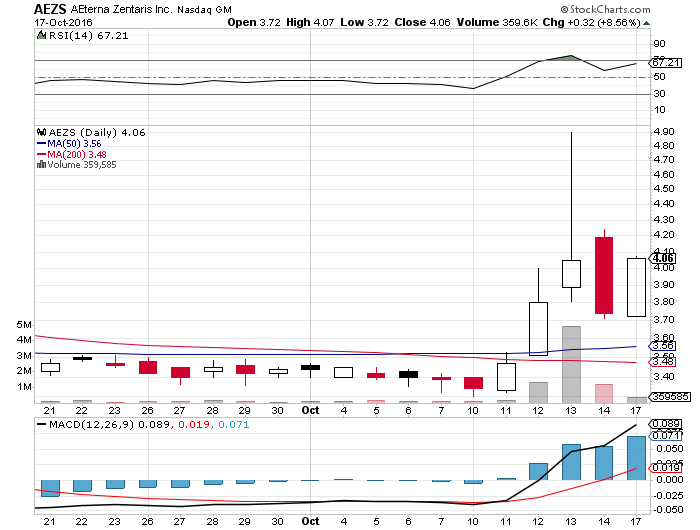
Task: Click the red MA(200) legend line marker
Action: (x=42, y=154)
